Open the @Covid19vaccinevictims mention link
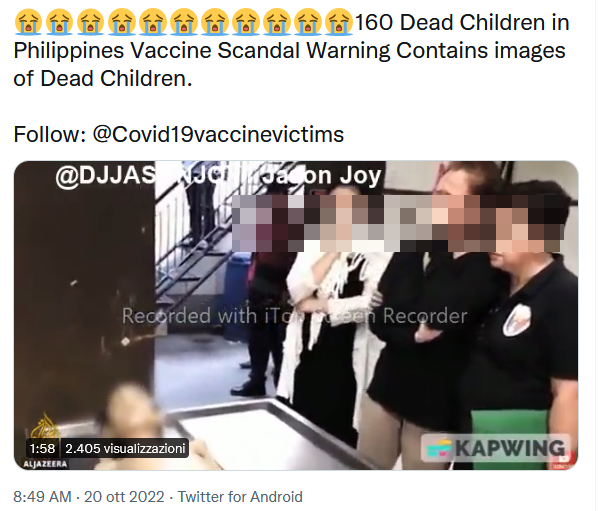The image size is (599, 511). (x=218, y=134)
